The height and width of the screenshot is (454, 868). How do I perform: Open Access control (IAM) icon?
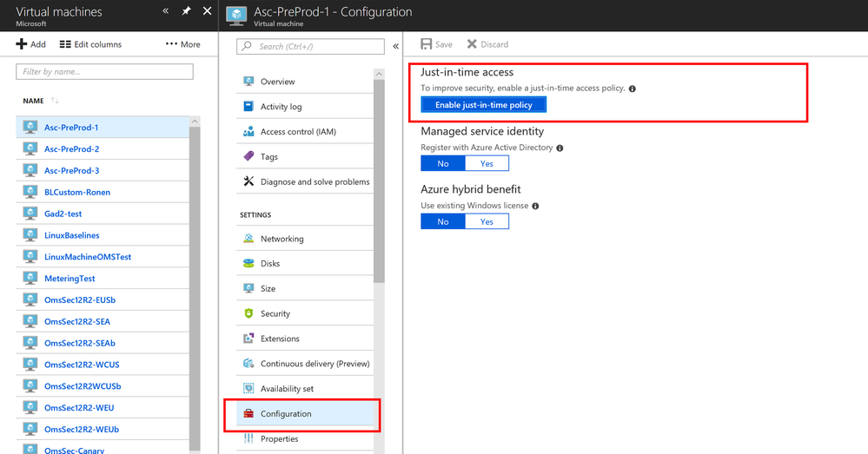[248, 131]
